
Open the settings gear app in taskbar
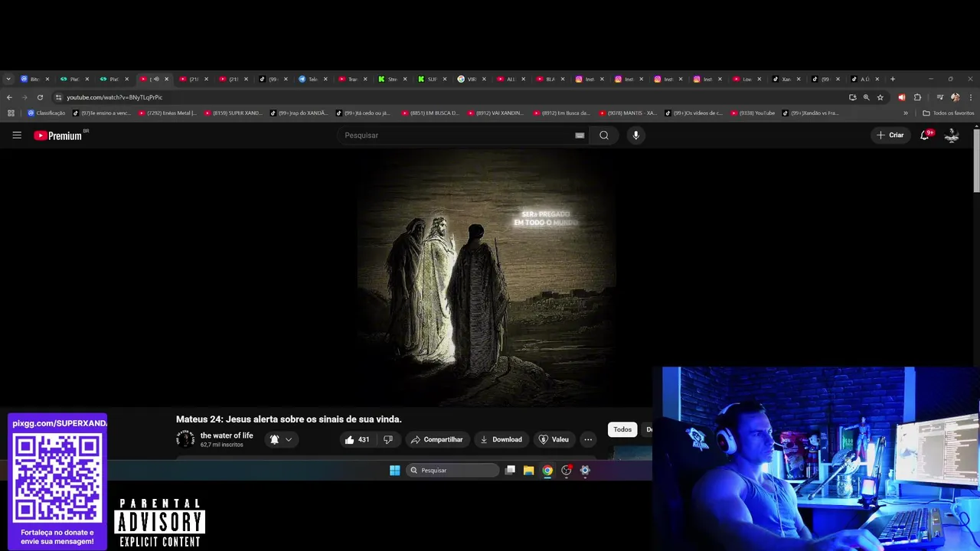point(585,471)
